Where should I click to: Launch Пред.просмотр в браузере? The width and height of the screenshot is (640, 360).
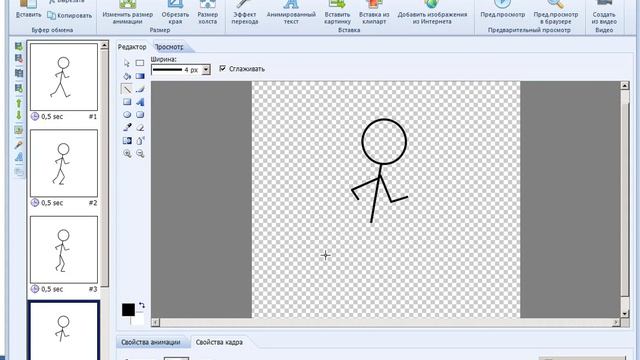556,13
